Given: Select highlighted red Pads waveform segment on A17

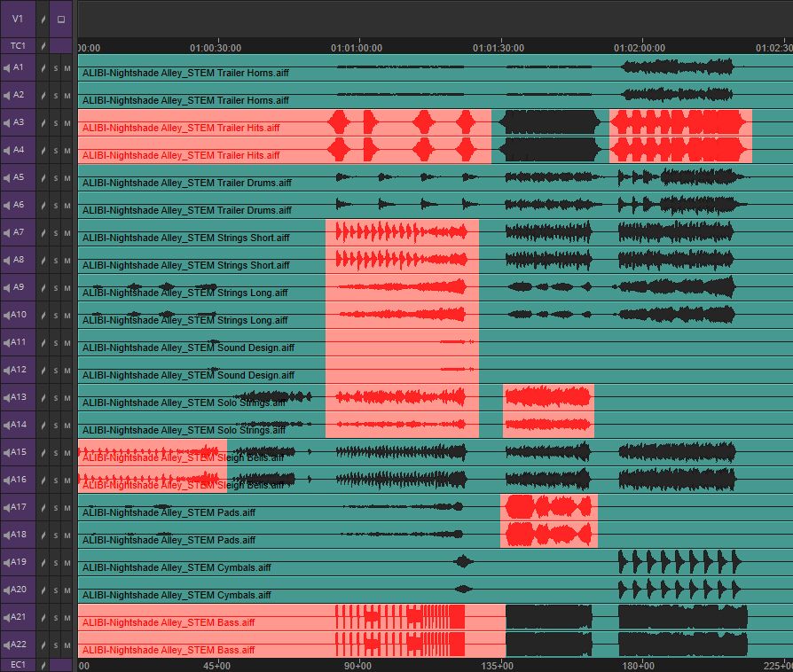Looking at the screenshot, I should [x=549, y=507].
